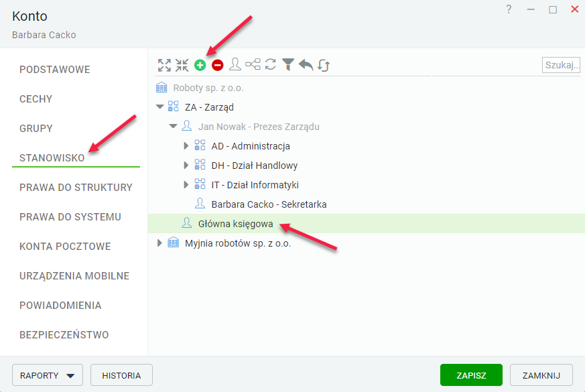This screenshot has width=585, height=392.
Task: Click the building icon for Roboty sp. z o.o.
Action: 161,88
